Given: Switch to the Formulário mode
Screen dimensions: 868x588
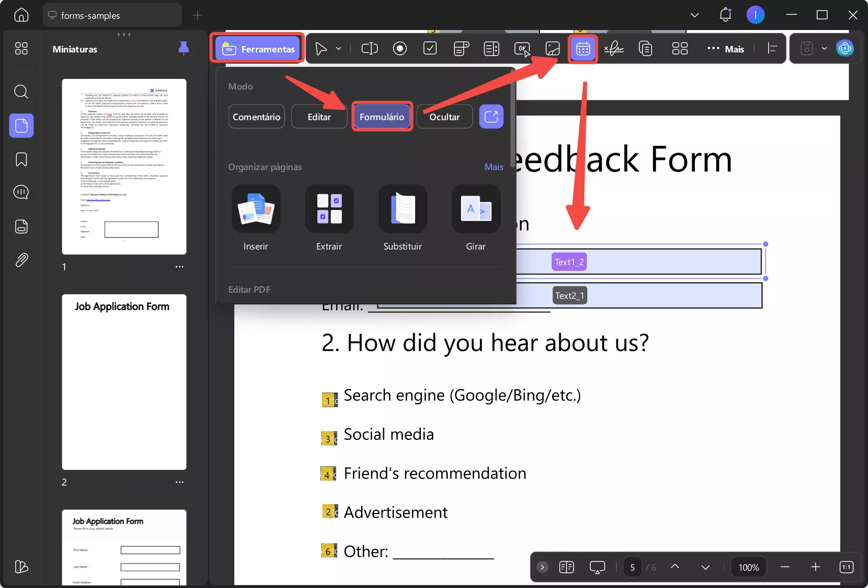Looking at the screenshot, I should pos(382,117).
